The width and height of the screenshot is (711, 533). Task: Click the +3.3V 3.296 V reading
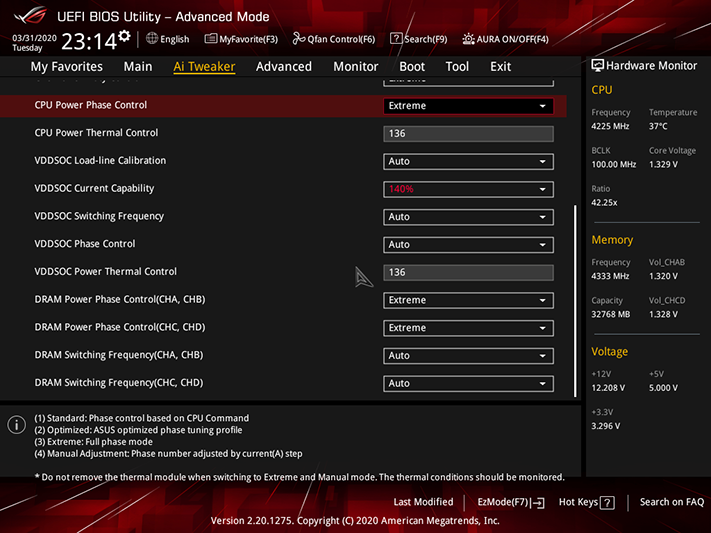(605, 426)
